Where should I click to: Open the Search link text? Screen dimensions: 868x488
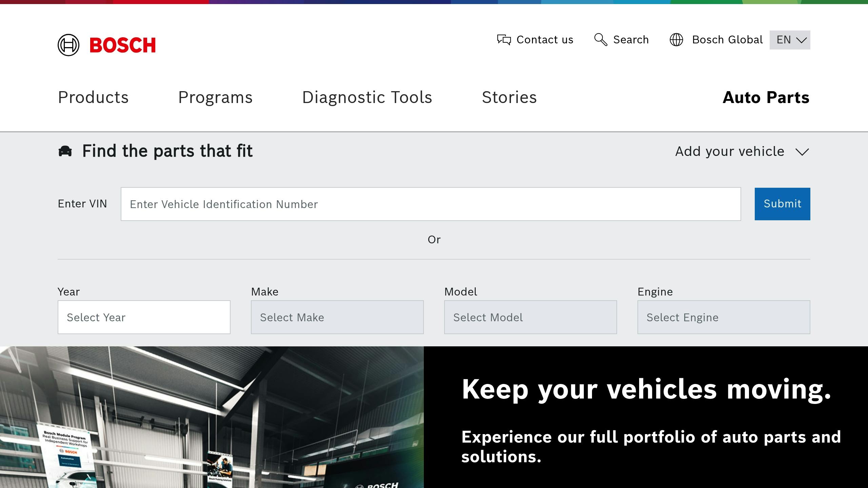[x=631, y=40]
